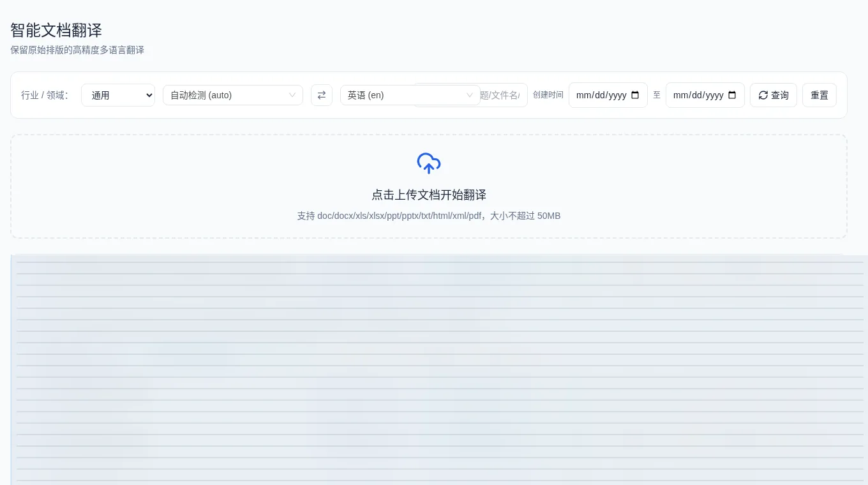Viewport: 868px width, 485px height.
Task: Click the 智能文档翻译 page heading
Action: click(56, 30)
